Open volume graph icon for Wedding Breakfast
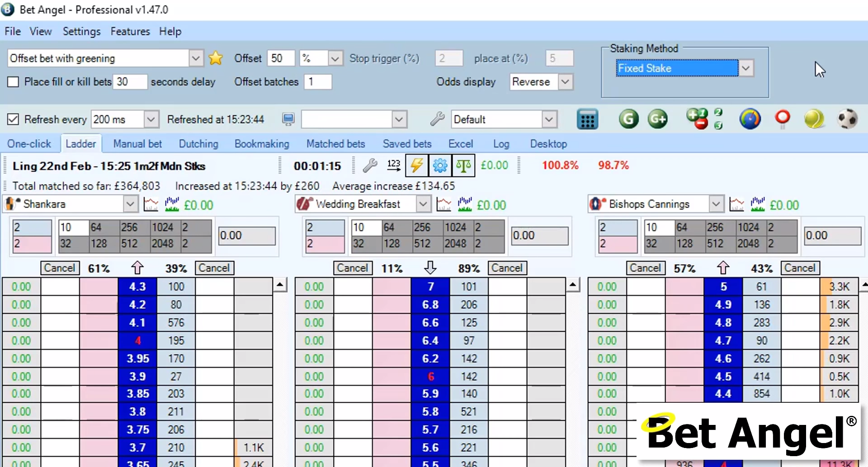868x467 pixels. coord(465,205)
